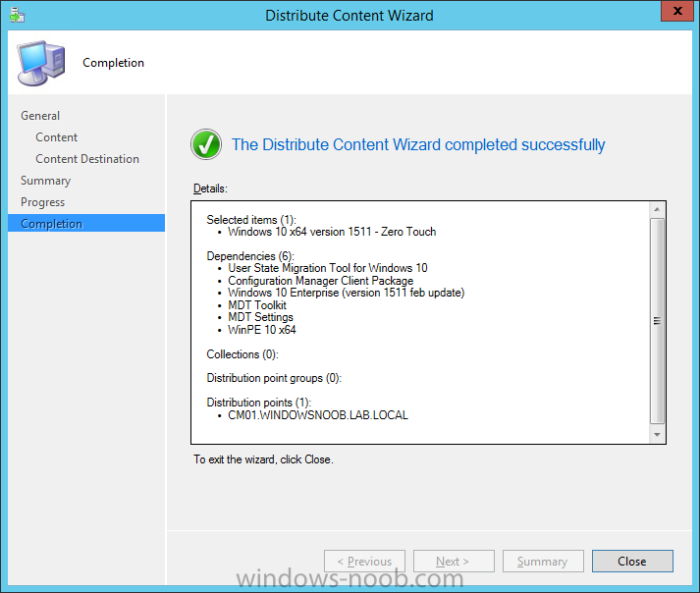The image size is (700, 593).
Task: Select the Summary step in sidebar
Action: (x=45, y=181)
